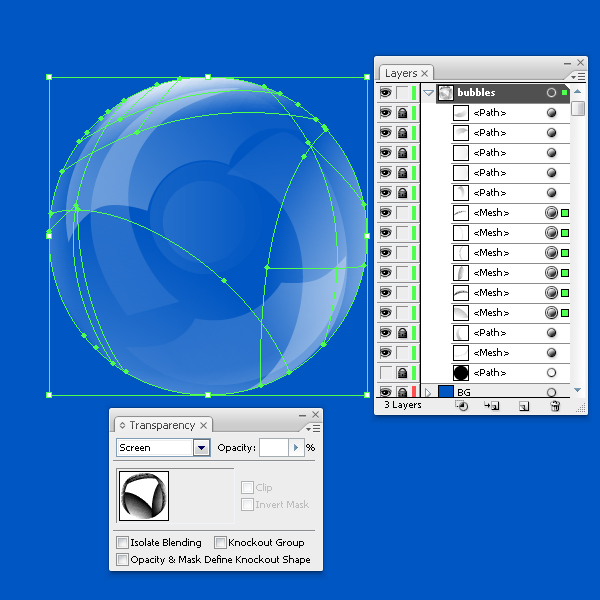Image resolution: width=600 pixels, height=600 pixels.
Task: Check the Knockout Group option
Action: tap(220, 543)
